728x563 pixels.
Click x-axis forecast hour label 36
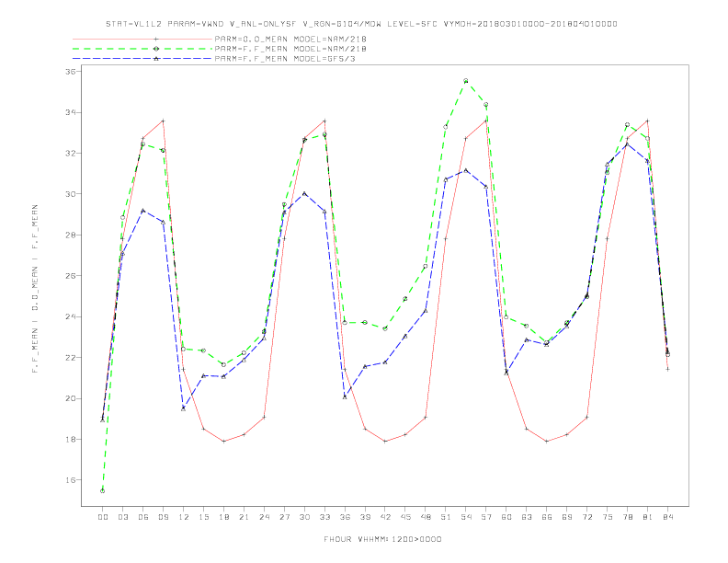(x=345, y=517)
